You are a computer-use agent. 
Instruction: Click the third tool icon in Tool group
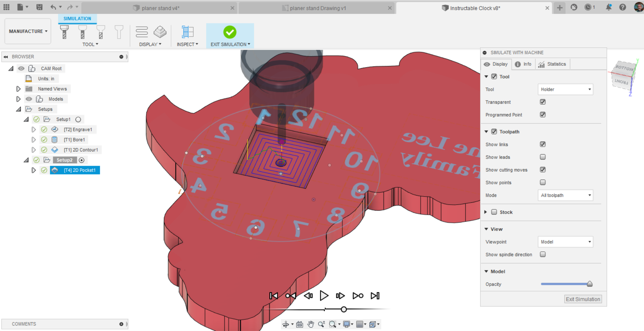[101, 32]
